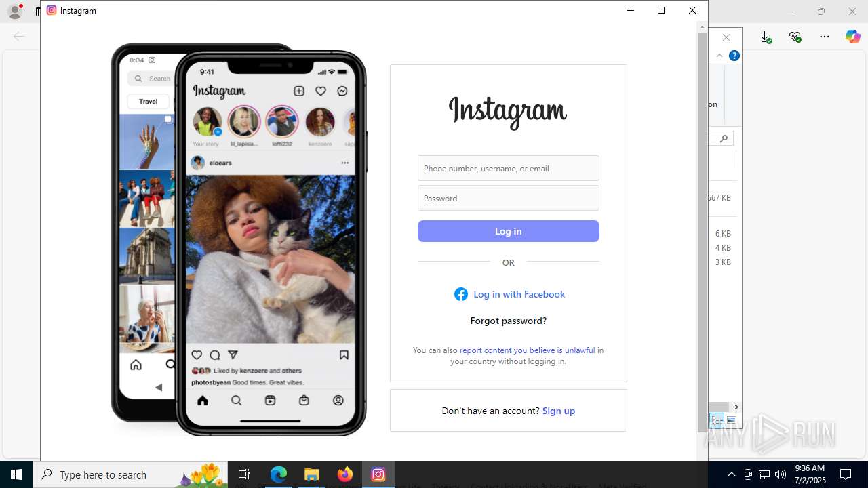Click the shop bag icon in front phone bottom bar
The height and width of the screenshot is (488, 868).
coord(304,401)
